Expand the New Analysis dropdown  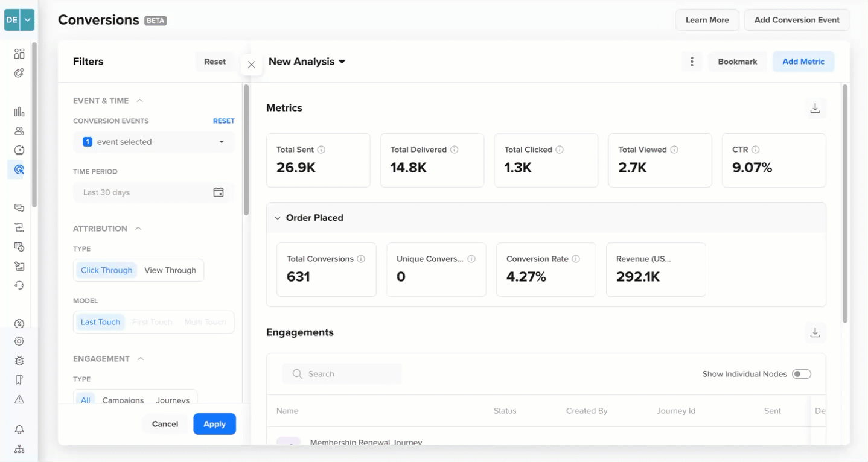pos(307,62)
